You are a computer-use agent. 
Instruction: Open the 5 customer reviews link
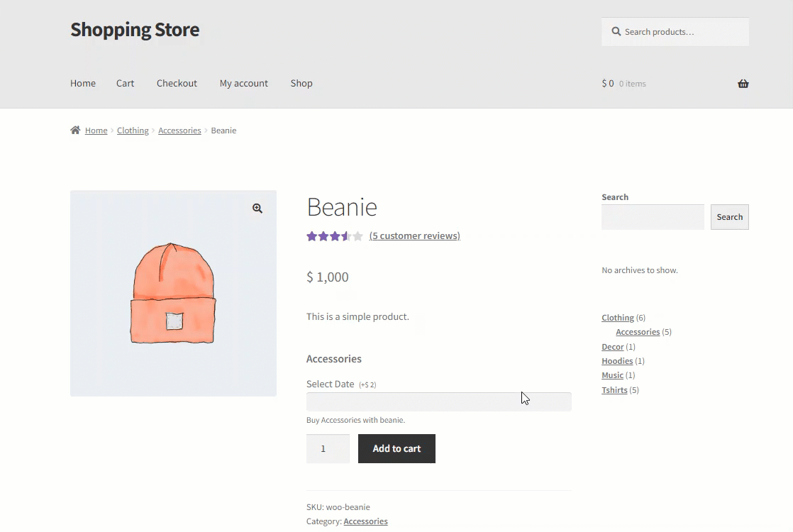pyautogui.click(x=415, y=235)
